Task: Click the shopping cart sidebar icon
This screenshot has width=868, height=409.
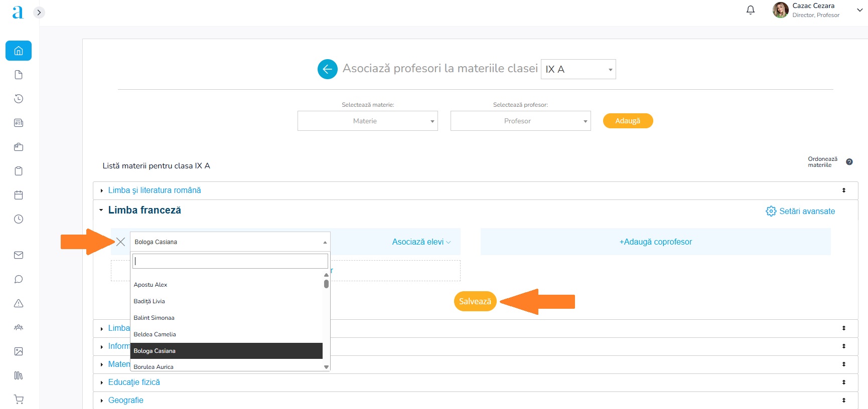Action: point(19,399)
